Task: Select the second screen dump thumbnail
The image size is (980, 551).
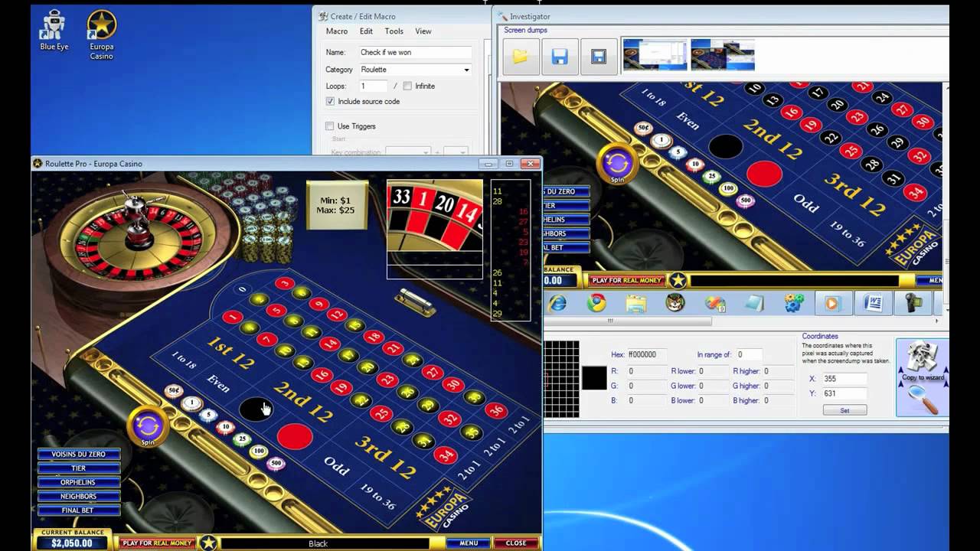Action: click(x=723, y=56)
